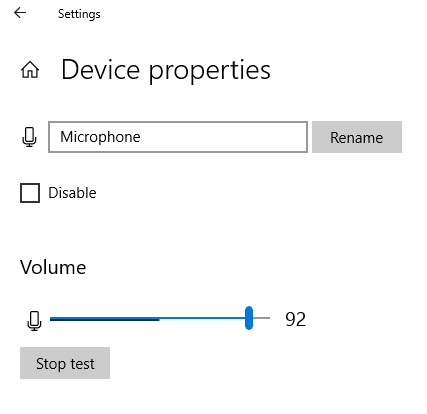
Task: Click the Disable label text
Action: (72, 193)
